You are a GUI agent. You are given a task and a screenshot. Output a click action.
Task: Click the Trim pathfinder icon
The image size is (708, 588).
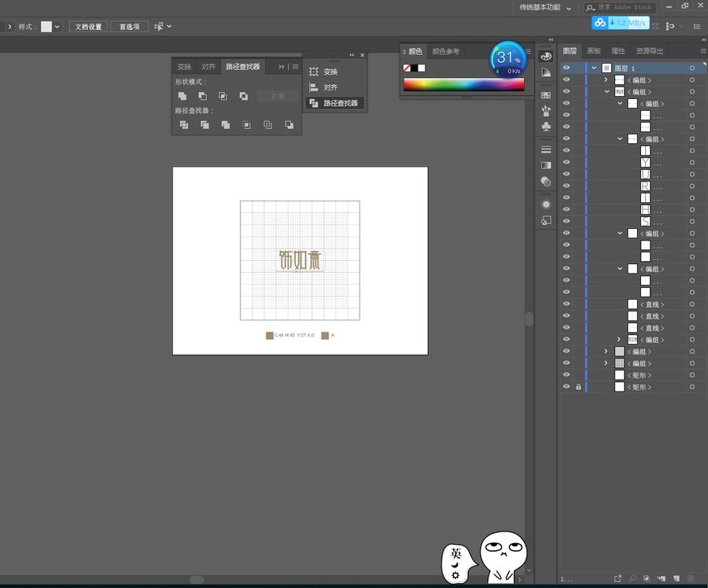(205, 124)
